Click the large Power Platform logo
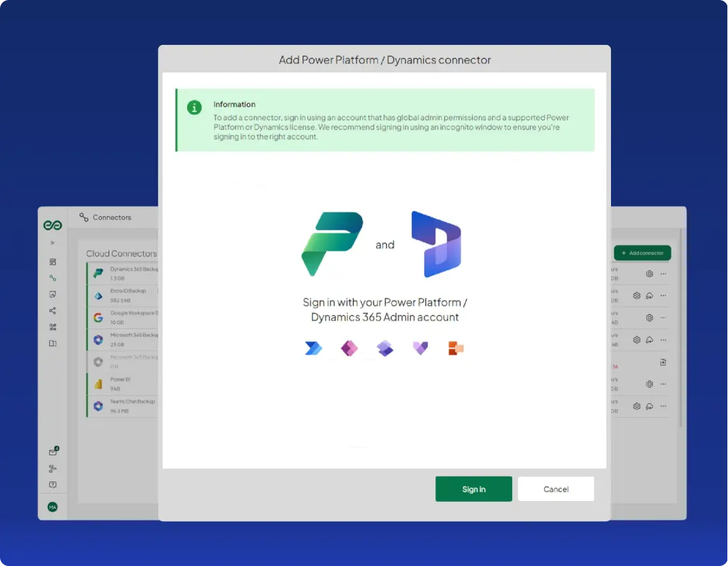 coord(332,244)
